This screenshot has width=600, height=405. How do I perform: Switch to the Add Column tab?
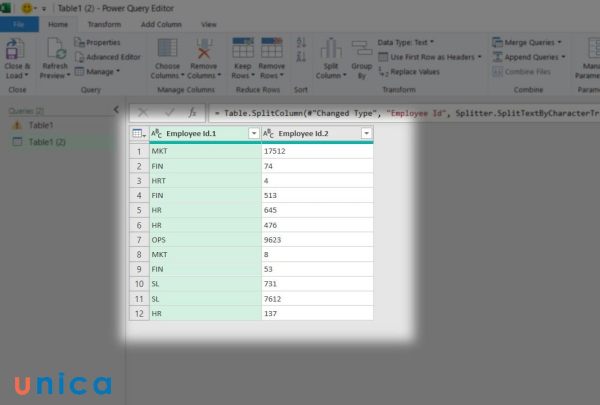pos(161,23)
